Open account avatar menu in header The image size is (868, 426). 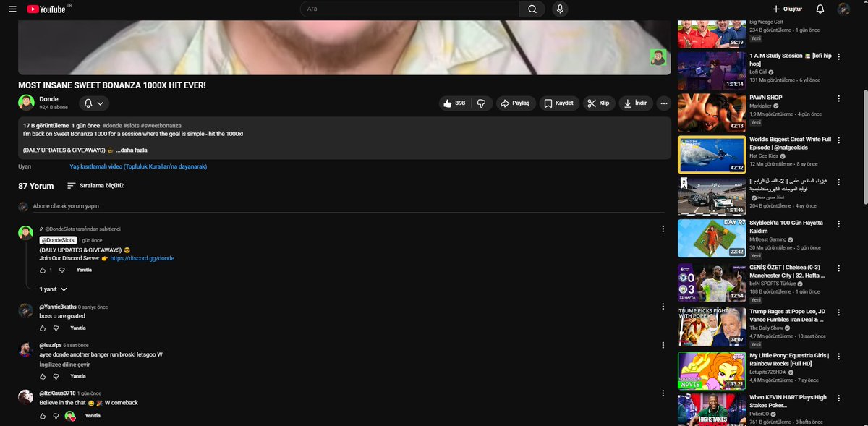[843, 9]
